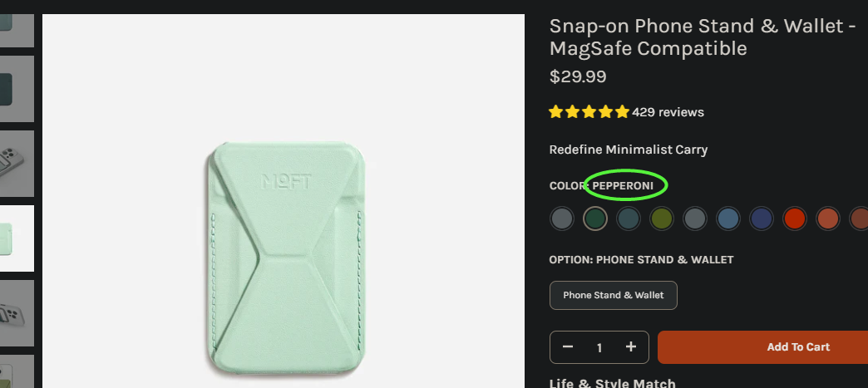Select the dark teal color swatch

(629, 219)
